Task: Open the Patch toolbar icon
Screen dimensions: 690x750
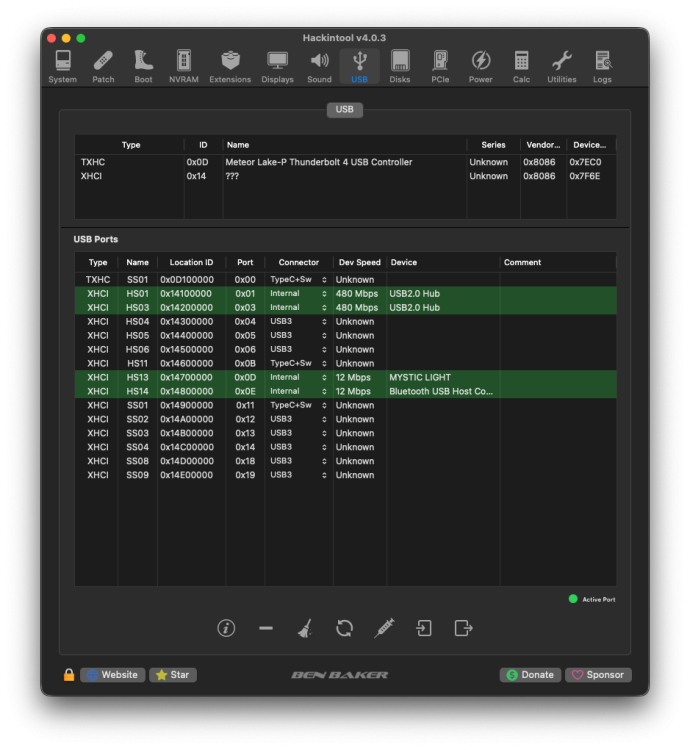Action: click(103, 67)
